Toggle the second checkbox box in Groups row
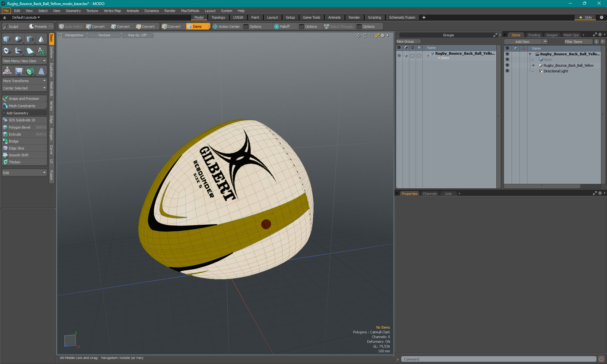Viewport: 607px width, 364px height. (419, 56)
